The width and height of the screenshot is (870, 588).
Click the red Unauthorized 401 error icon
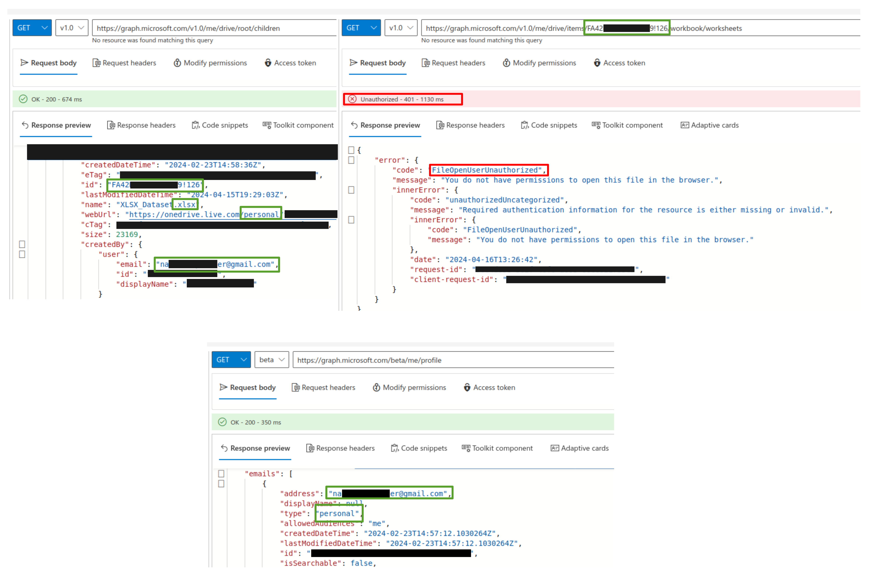pos(352,99)
